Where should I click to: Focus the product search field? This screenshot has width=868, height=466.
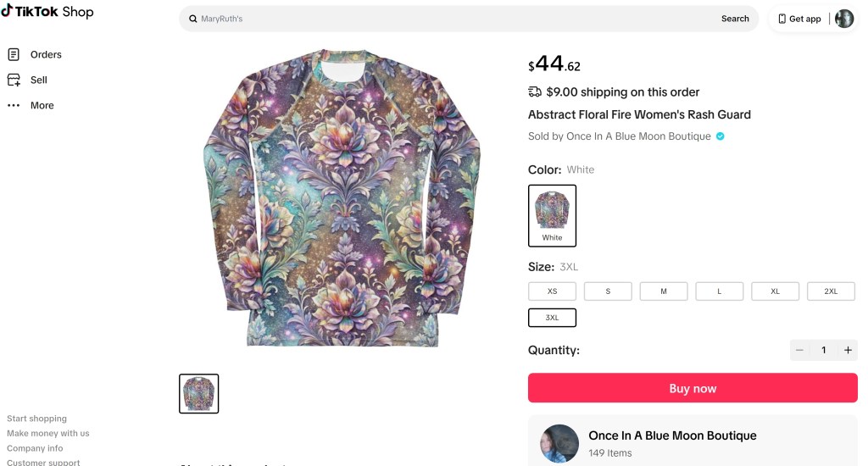click(x=449, y=19)
